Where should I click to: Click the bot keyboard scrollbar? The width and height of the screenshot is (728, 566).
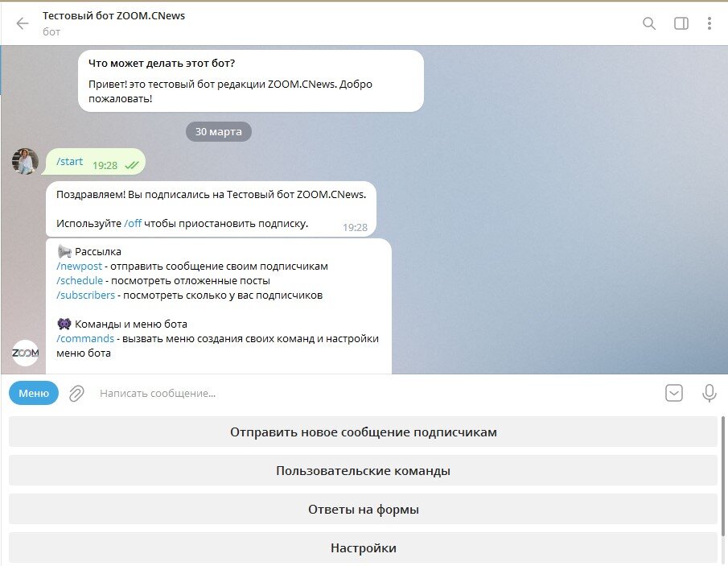coord(722,477)
